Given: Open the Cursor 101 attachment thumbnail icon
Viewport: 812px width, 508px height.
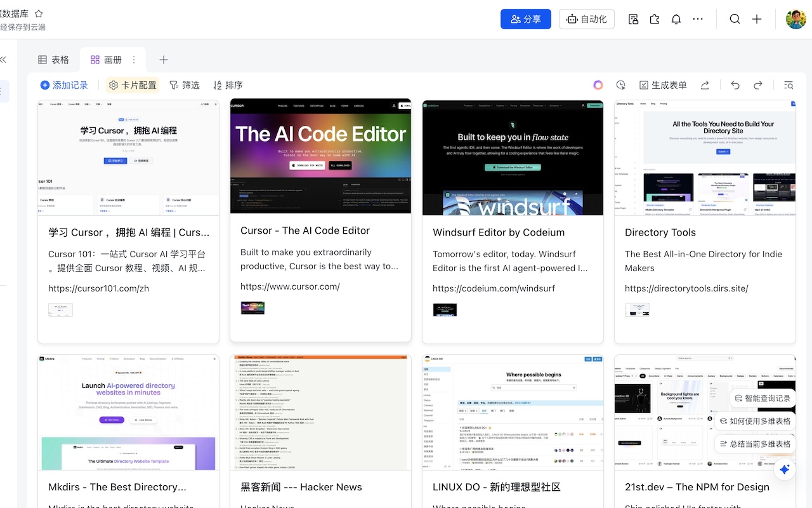Looking at the screenshot, I should [60, 310].
